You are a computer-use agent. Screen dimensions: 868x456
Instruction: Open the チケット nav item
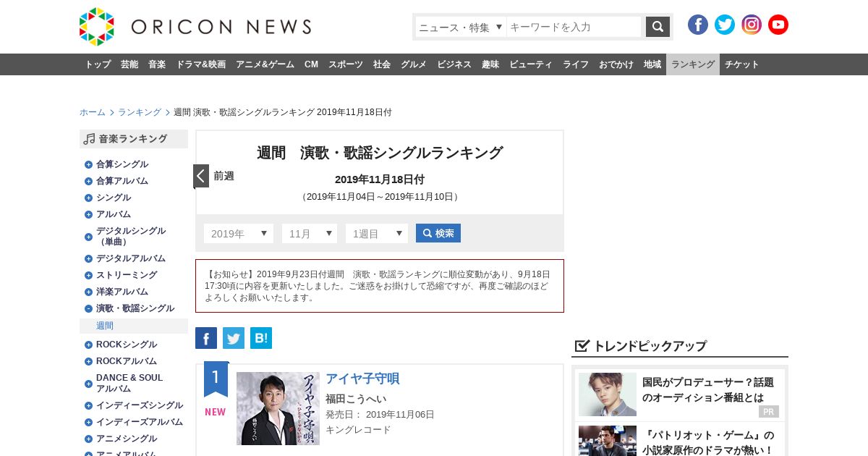click(x=742, y=64)
